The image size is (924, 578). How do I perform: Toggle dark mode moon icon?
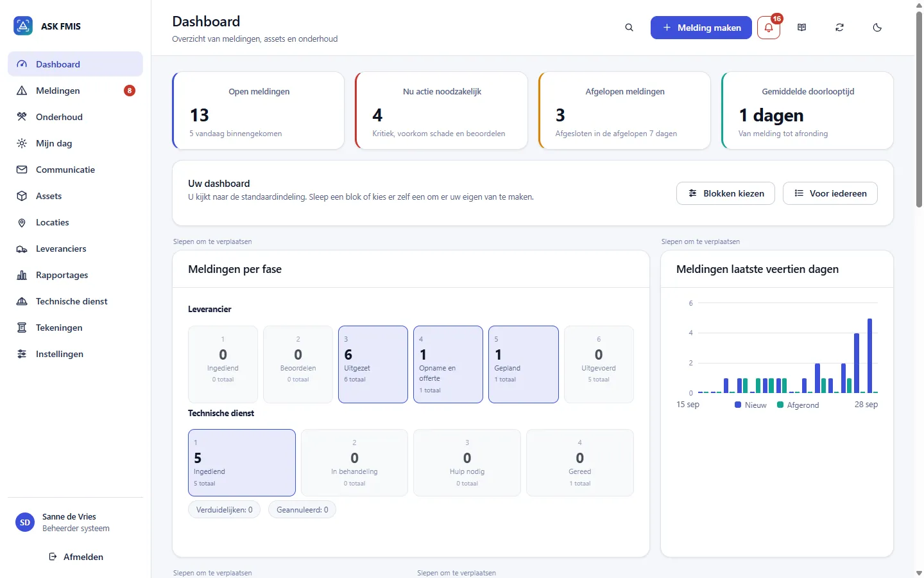pyautogui.click(x=877, y=28)
